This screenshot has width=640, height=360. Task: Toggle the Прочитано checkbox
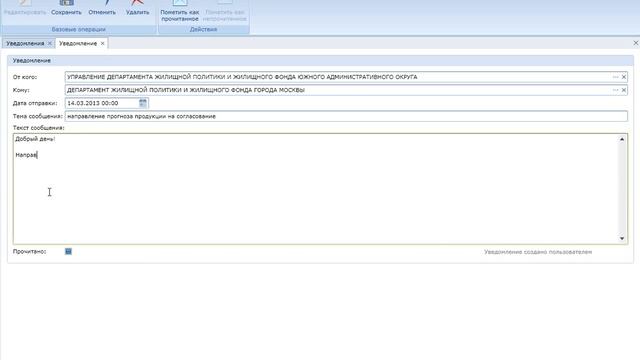click(x=68, y=251)
